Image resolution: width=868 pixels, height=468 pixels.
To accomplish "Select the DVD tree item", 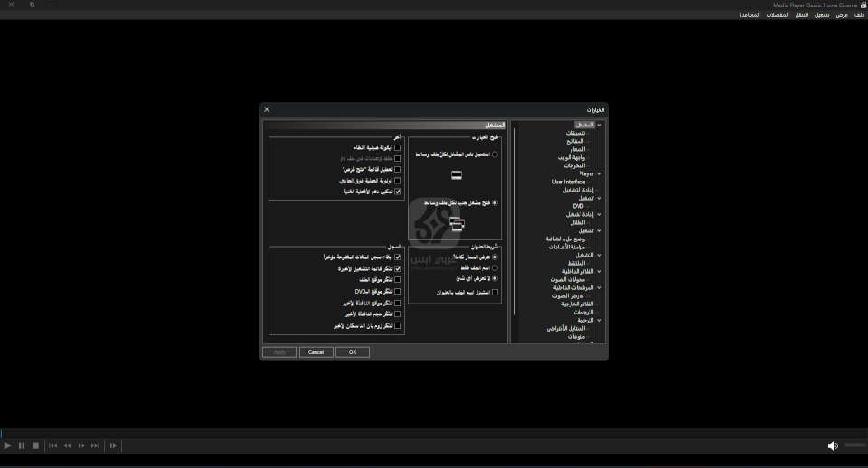I will [579, 206].
